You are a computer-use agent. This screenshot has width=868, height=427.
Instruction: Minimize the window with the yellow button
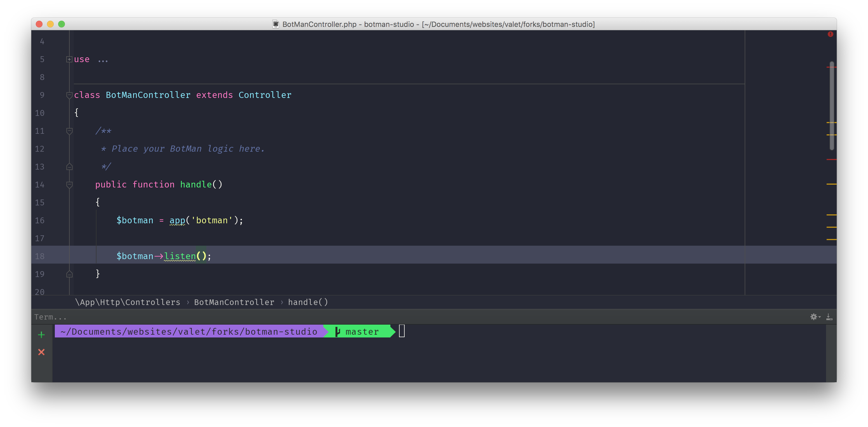coord(50,24)
